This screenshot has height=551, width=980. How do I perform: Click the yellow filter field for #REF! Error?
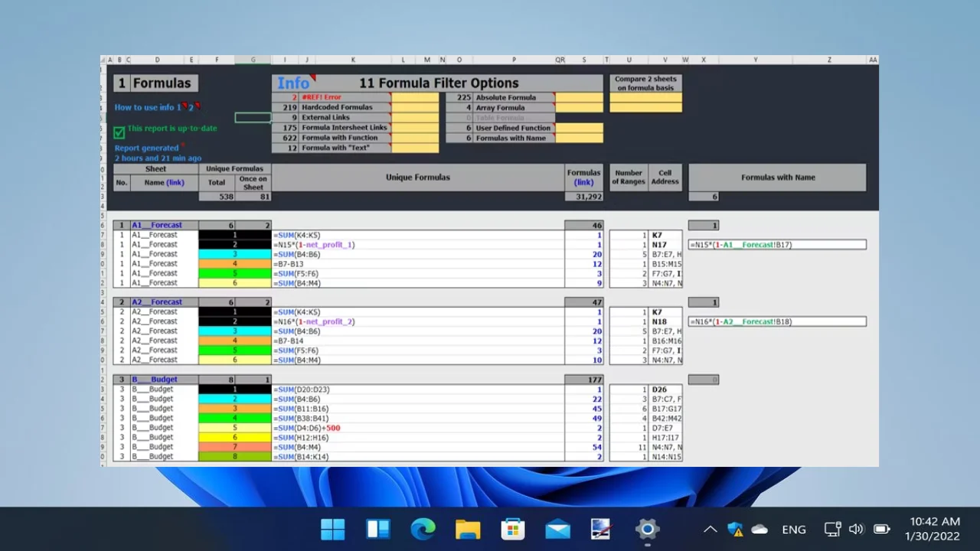coord(415,97)
